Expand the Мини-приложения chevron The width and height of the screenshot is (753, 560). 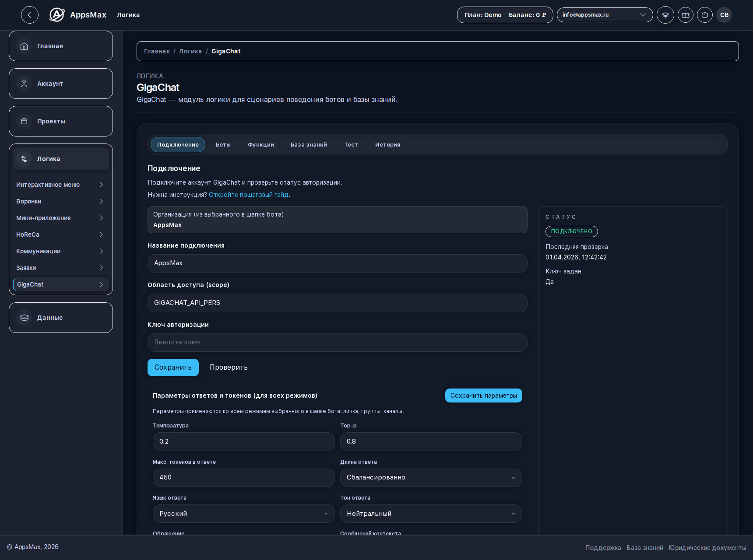click(x=101, y=218)
